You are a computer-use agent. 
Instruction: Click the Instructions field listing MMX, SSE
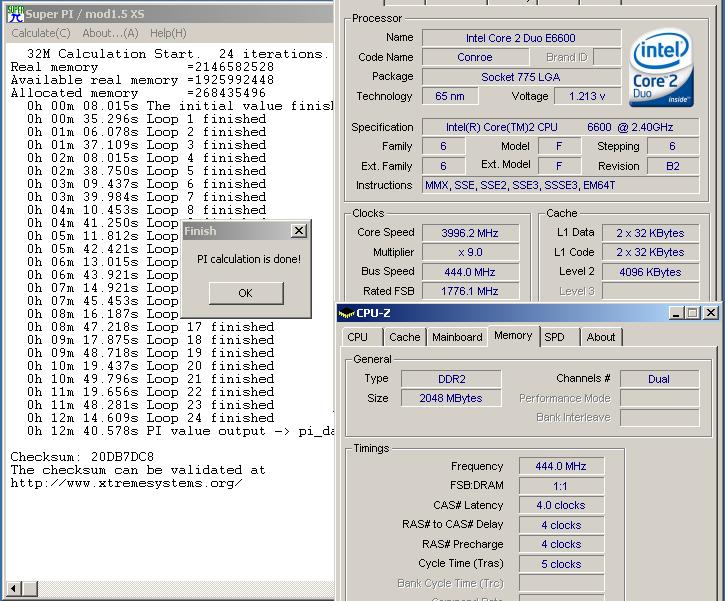click(x=560, y=185)
